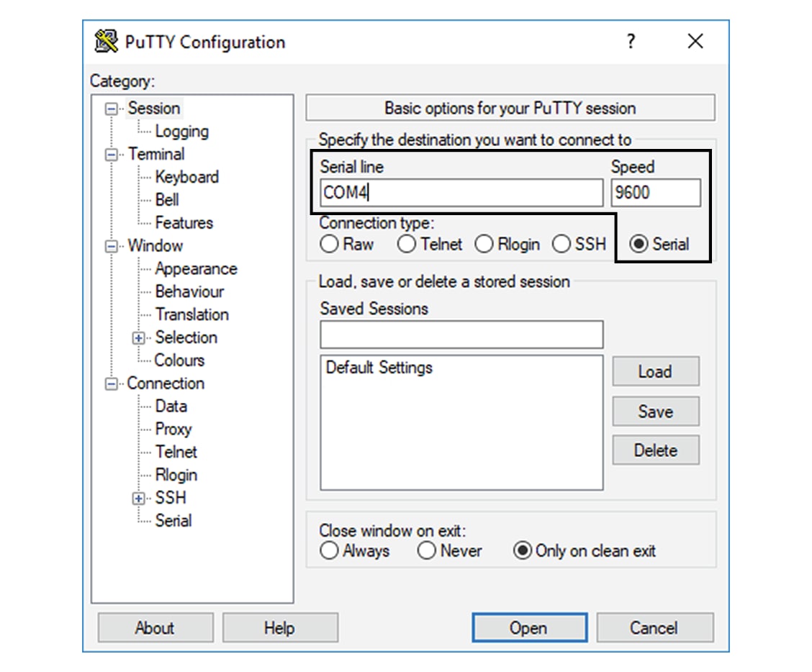The image size is (812, 672).
Task: Collapse the Window tree node
Action: [x=111, y=246]
